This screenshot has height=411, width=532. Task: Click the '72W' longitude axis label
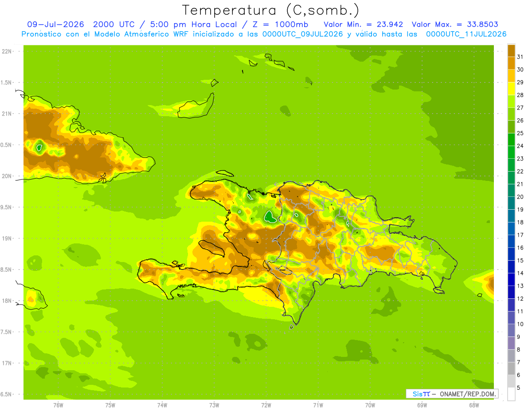pos(266,405)
